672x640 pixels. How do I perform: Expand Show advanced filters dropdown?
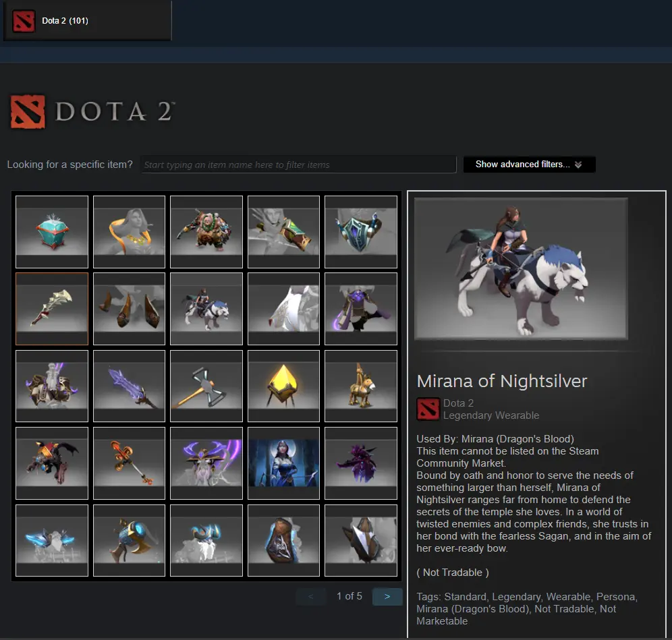pos(529,165)
